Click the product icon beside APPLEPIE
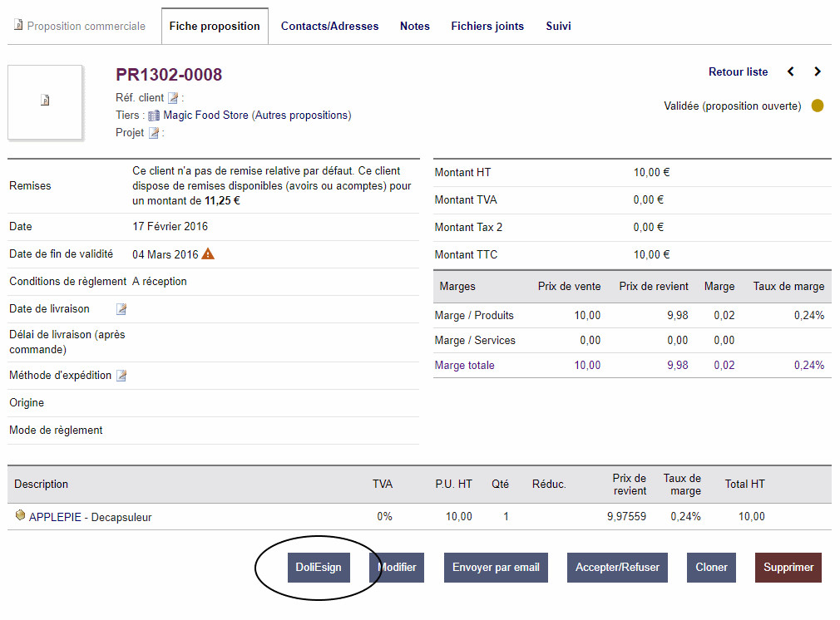The image size is (840, 620). click(21, 516)
